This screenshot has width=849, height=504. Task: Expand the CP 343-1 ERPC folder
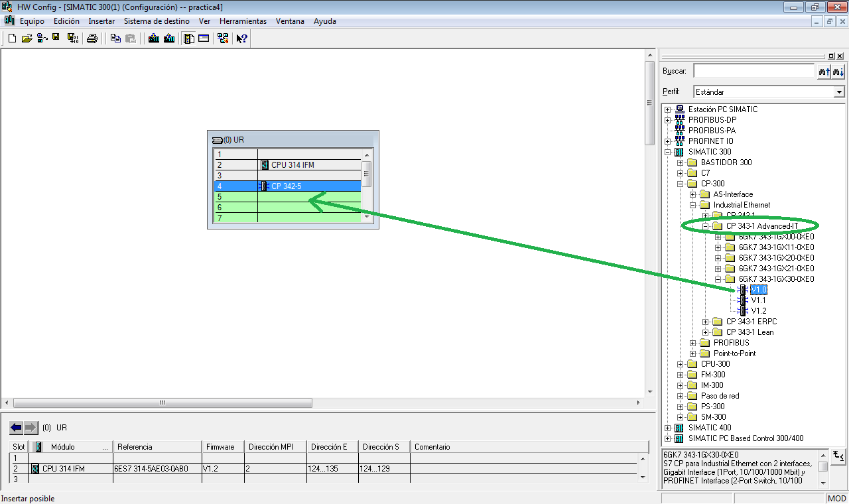tap(705, 322)
